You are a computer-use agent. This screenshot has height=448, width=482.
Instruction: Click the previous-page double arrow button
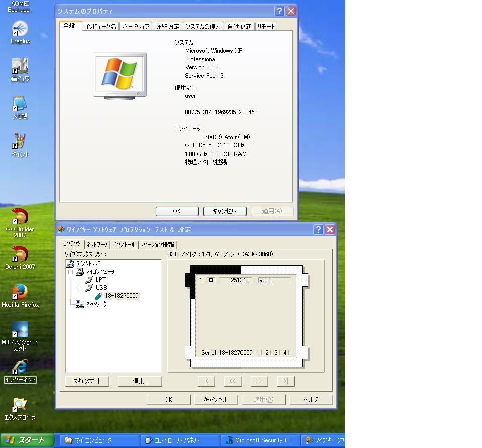[232, 381]
